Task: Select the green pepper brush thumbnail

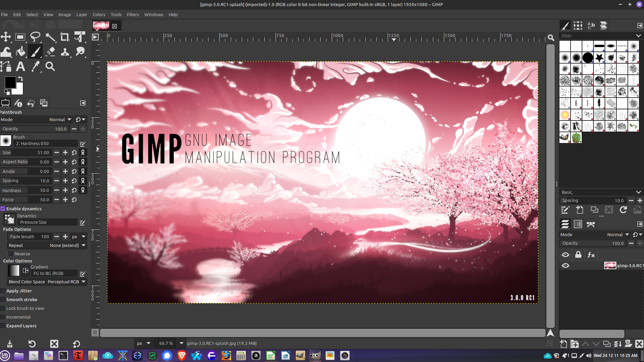Action: (x=576, y=138)
